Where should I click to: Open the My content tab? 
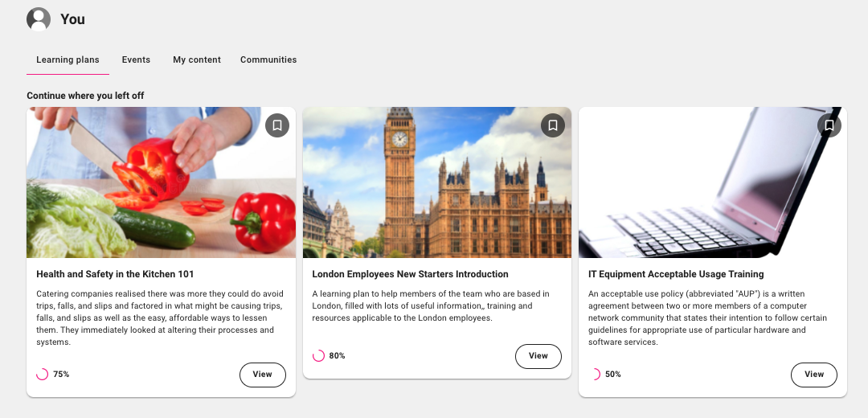[x=197, y=59]
